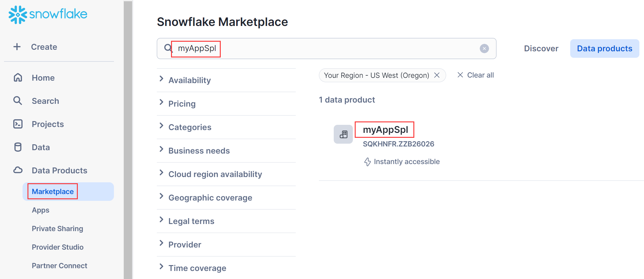Click Clear all filters
The width and height of the screenshot is (644, 279).
pyautogui.click(x=475, y=75)
